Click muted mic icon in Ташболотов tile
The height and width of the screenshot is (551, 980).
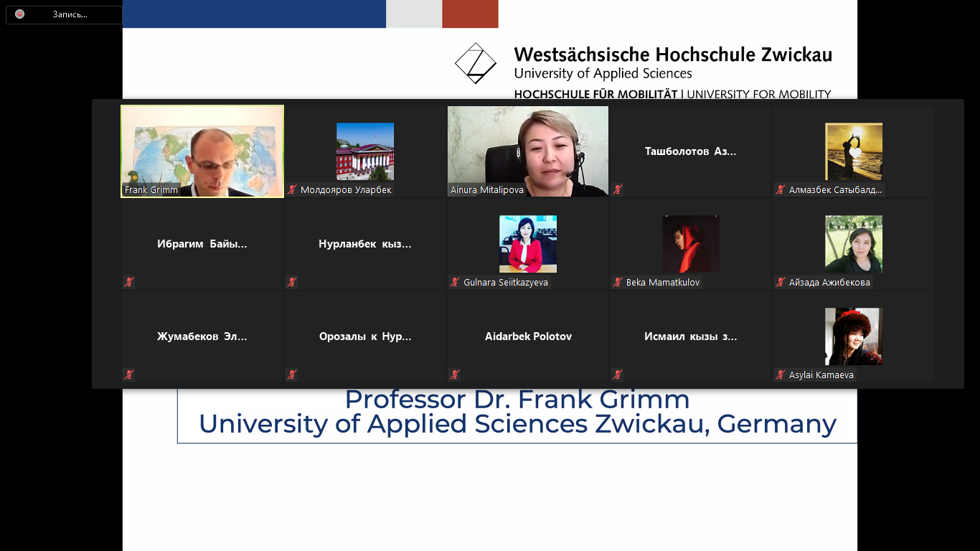(x=618, y=190)
